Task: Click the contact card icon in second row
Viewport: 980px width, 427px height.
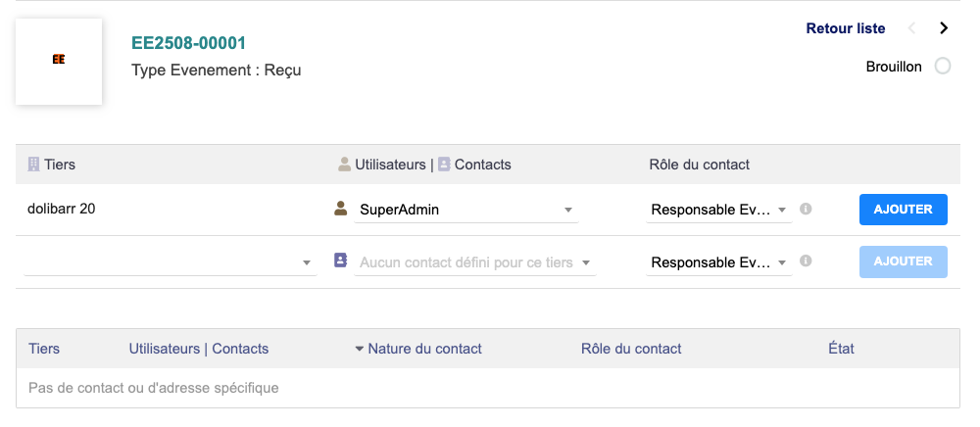Action: [341, 261]
